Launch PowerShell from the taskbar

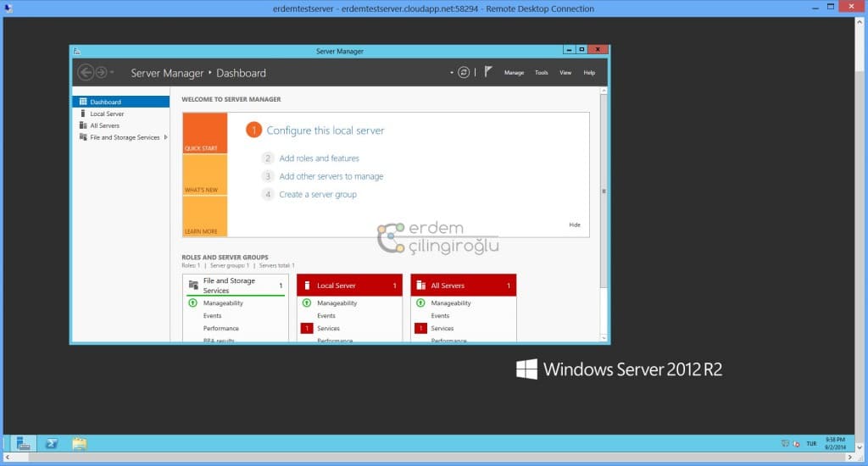click(x=52, y=443)
